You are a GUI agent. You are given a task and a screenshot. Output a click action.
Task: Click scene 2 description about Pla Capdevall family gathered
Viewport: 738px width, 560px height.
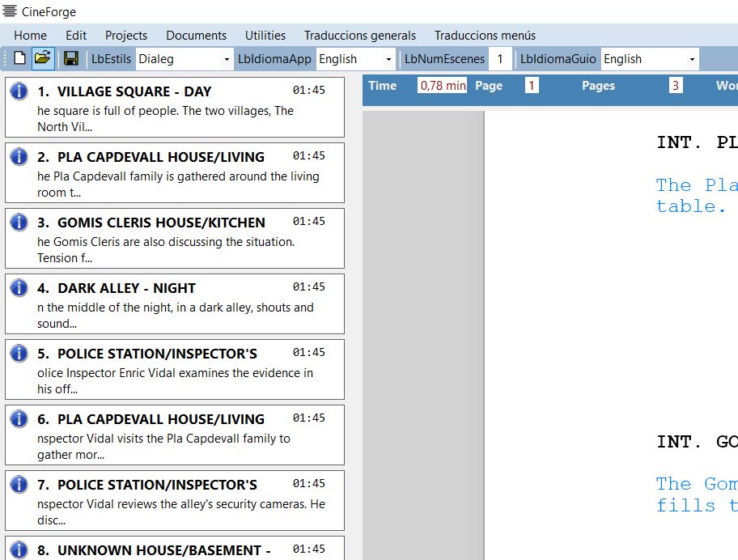tap(178, 184)
